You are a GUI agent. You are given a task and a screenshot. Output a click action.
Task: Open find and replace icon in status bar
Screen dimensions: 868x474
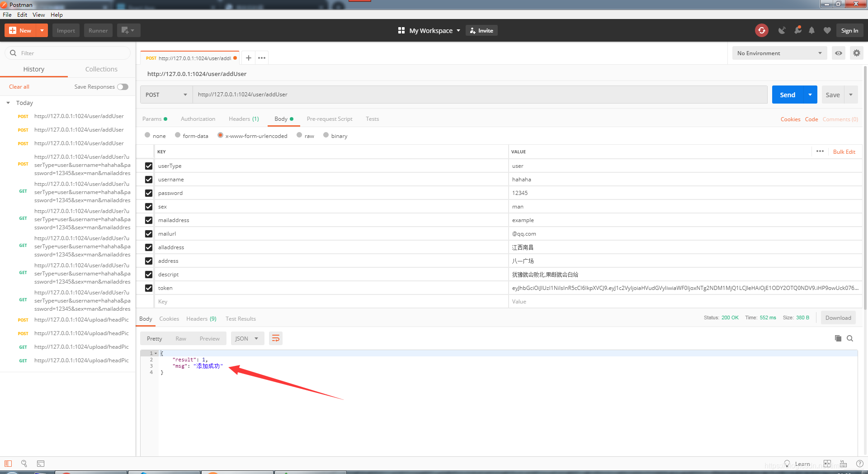(x=24, y=464)
